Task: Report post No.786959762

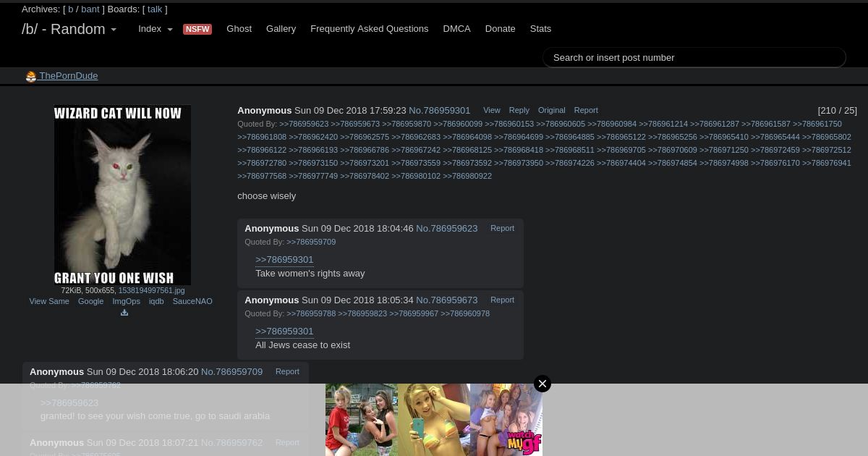Action: click(x=287, y=442)
